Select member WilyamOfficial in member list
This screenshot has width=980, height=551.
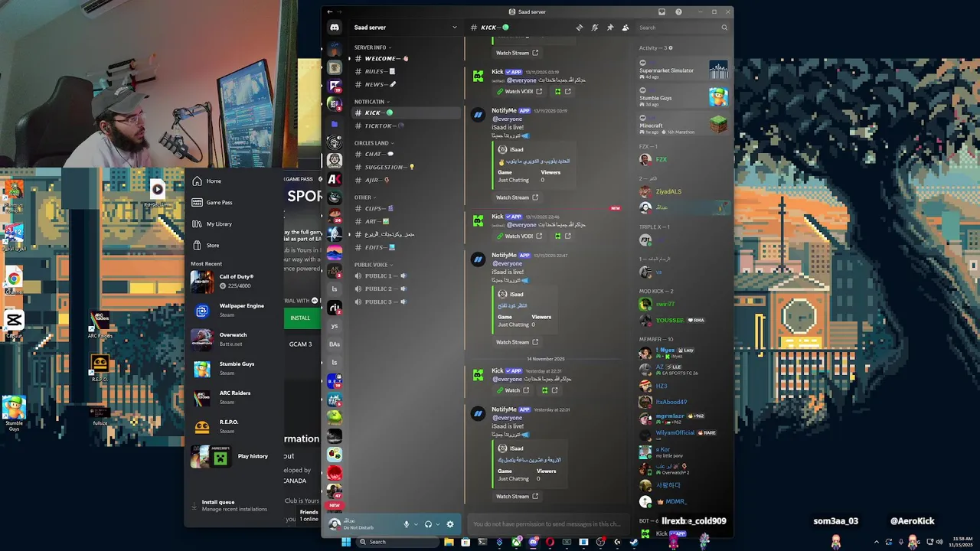[x=684, y=435]
